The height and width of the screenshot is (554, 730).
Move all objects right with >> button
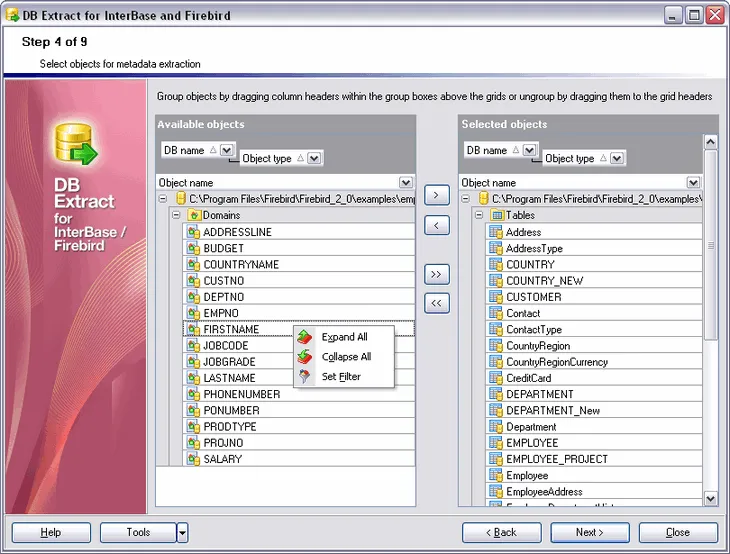pos(437,274)
